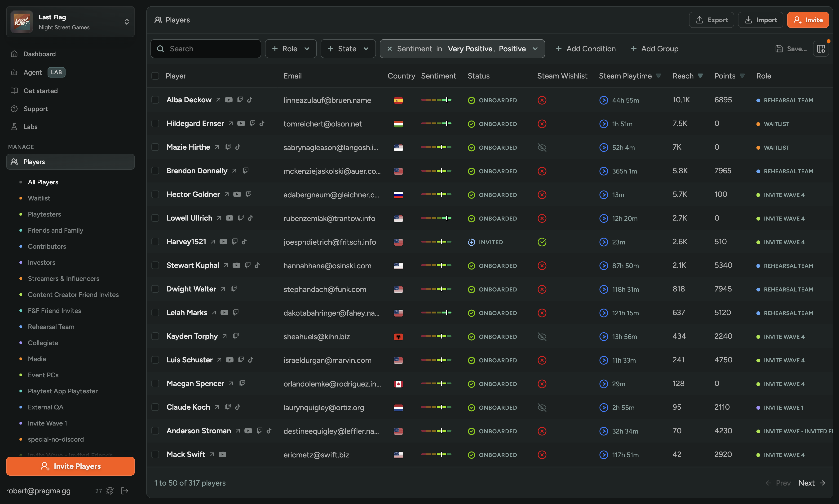Open the Get started page

(40, 91)
